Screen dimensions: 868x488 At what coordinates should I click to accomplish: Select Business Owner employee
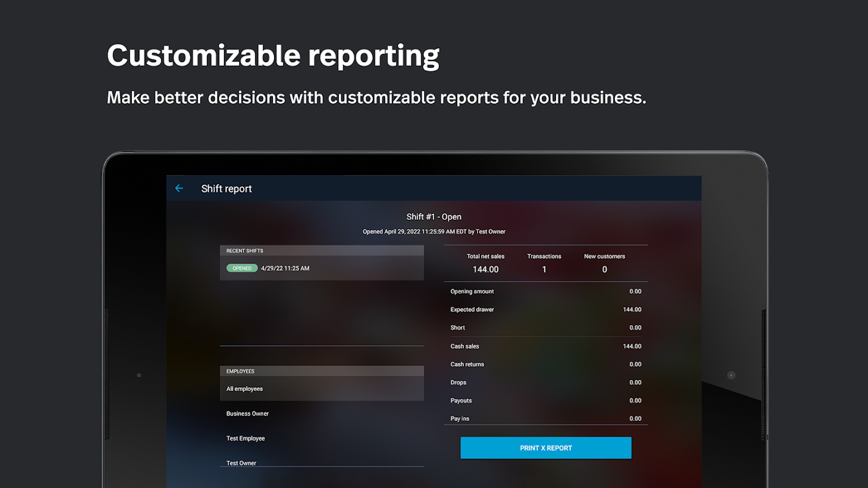click(322, 414)
